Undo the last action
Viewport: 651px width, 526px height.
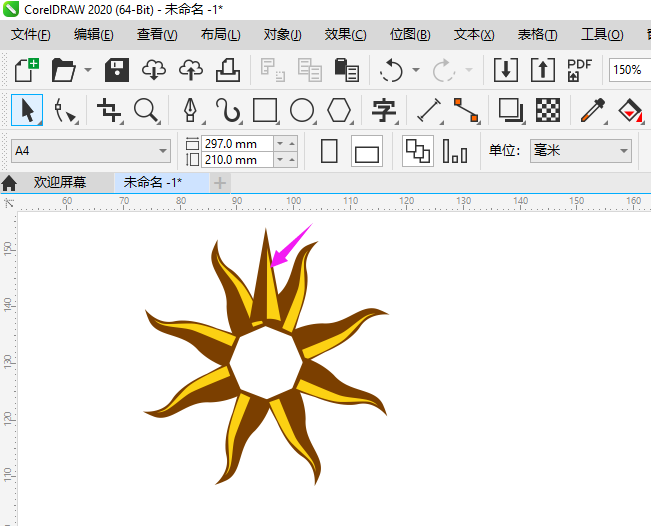click(x=392, y=70)
